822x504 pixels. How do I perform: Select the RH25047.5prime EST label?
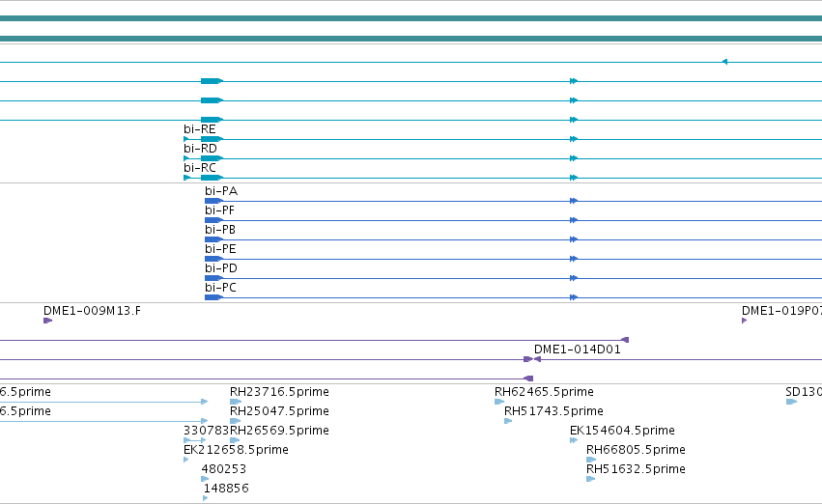click(x=279, y=411)
